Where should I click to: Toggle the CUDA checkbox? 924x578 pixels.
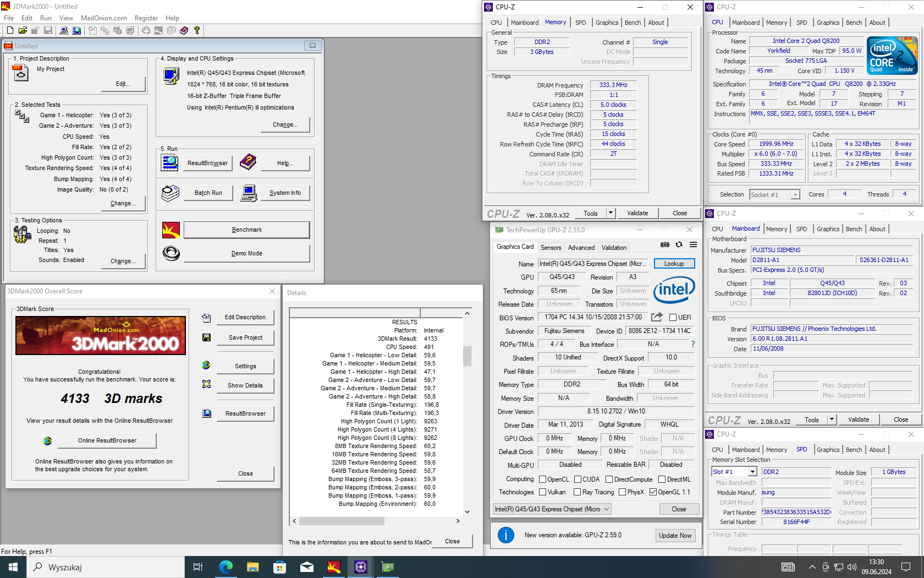[x=578, y=479]
